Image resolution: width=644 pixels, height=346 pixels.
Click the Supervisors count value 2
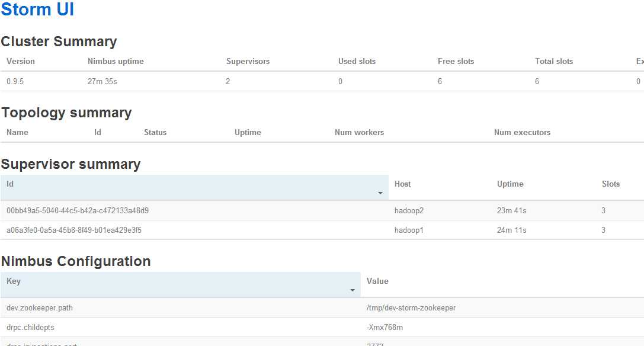[228, 81]
